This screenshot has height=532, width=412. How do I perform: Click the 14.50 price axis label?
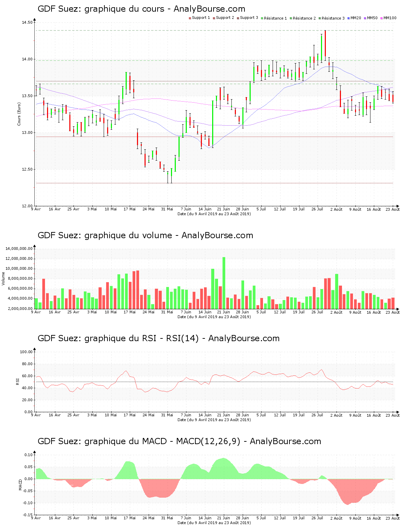pos(27,23)
